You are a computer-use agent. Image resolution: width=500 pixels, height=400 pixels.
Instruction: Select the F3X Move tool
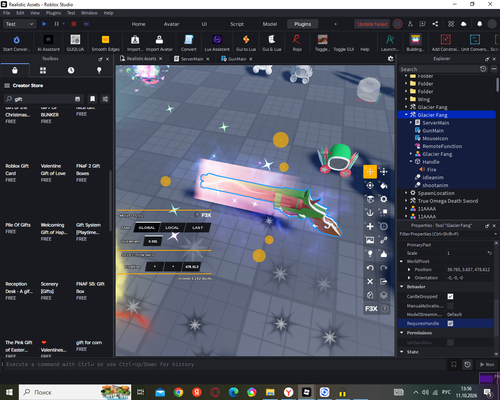(x=370, y=172)
